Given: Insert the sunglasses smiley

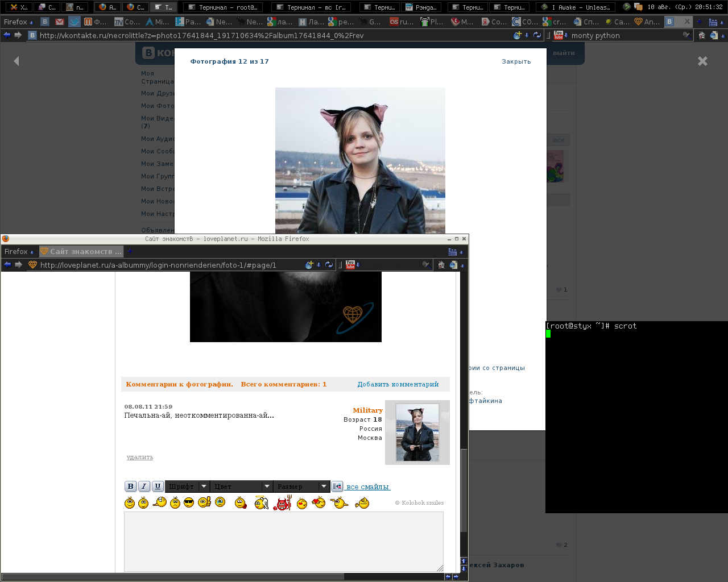Looking at the screenshot, I should (x=189, y=502).
